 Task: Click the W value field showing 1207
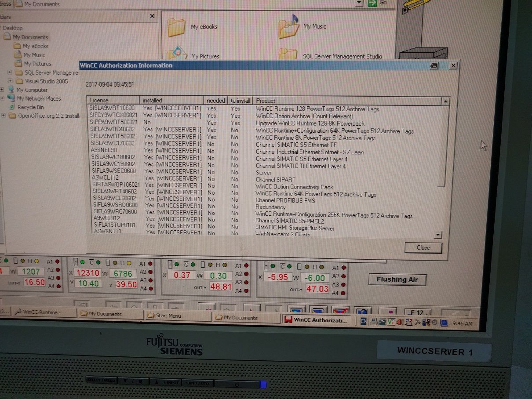[x=31, y=272]
